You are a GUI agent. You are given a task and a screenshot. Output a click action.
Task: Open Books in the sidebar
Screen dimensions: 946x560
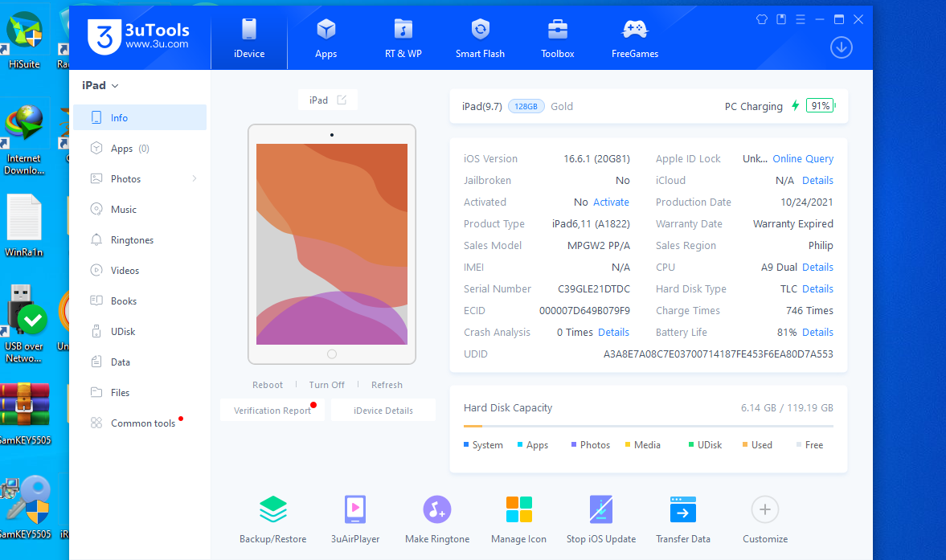140,300
